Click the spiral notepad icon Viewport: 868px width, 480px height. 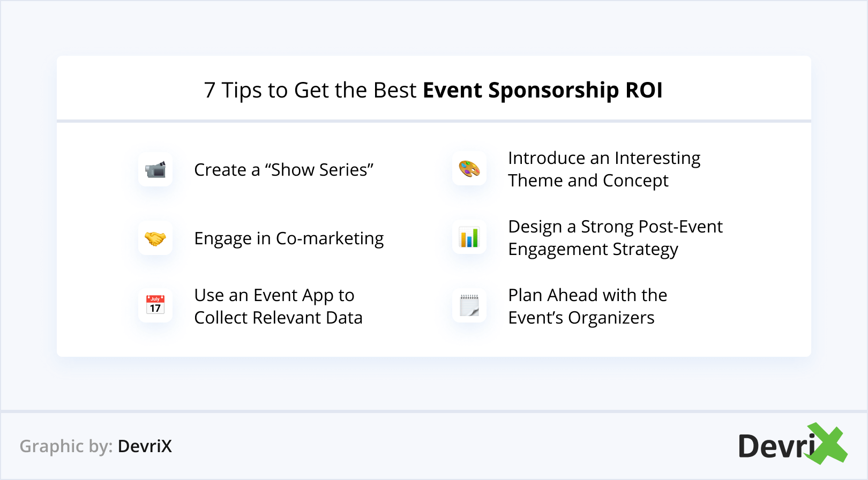[x=469, y=305]
